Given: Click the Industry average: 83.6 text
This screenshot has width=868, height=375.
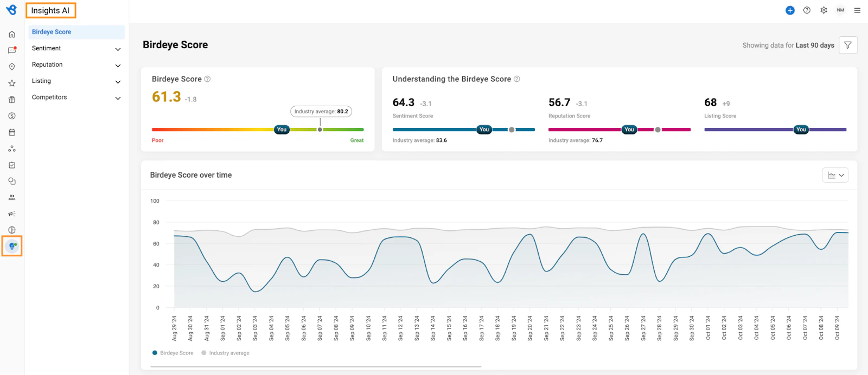Looking at the screenshot, I should [x=420, y=140].
